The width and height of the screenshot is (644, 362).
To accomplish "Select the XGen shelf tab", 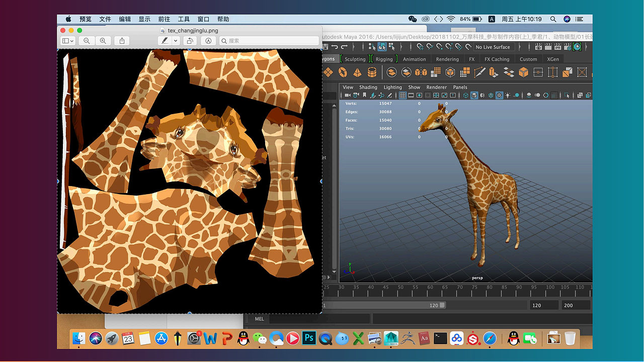I will pos(553,59).
